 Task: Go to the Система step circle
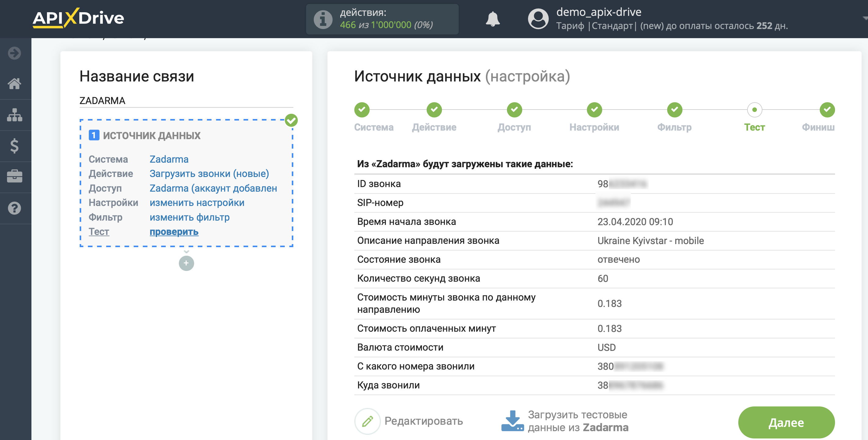(362, 110)
